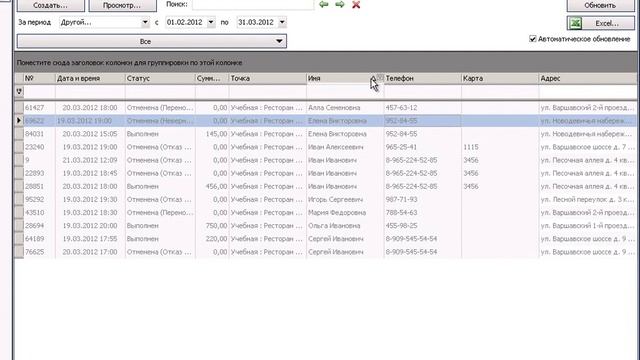Select order number 84031
Viewport: 640px width, 360px height.
[x=34, y=134]
